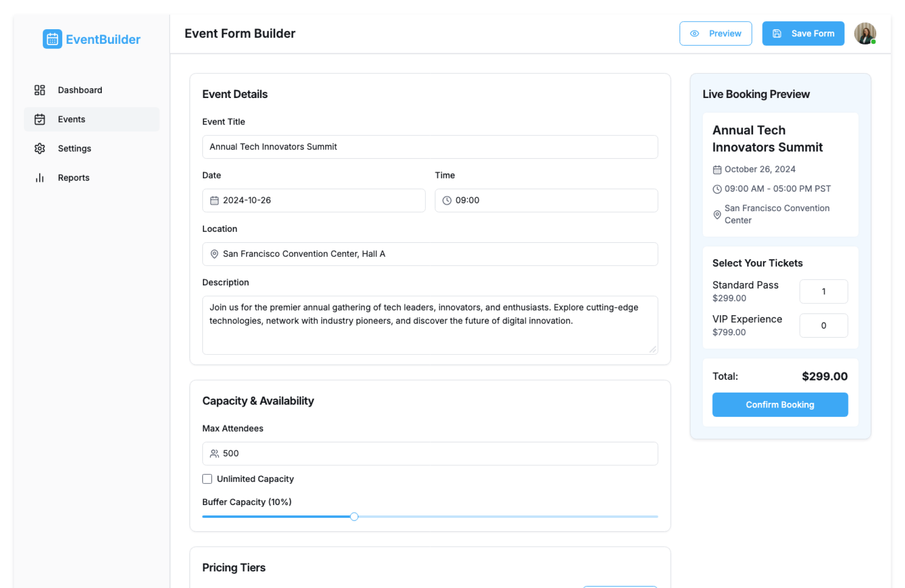The height and width of the screenshot is (588, 905).
Task: Click the Settings gear icon in sidebar
Action: (x=40, y=148)
